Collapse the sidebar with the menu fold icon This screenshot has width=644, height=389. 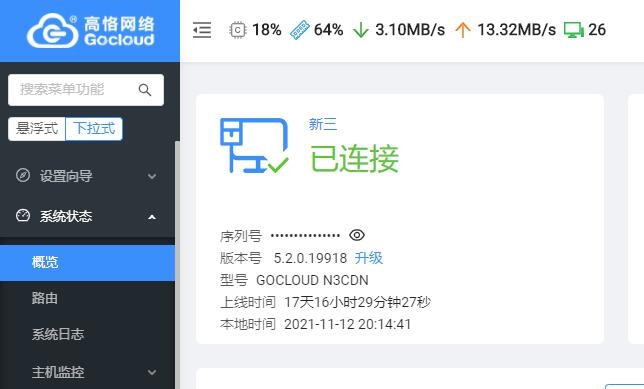pyautogui.click(x=202, y=30)
